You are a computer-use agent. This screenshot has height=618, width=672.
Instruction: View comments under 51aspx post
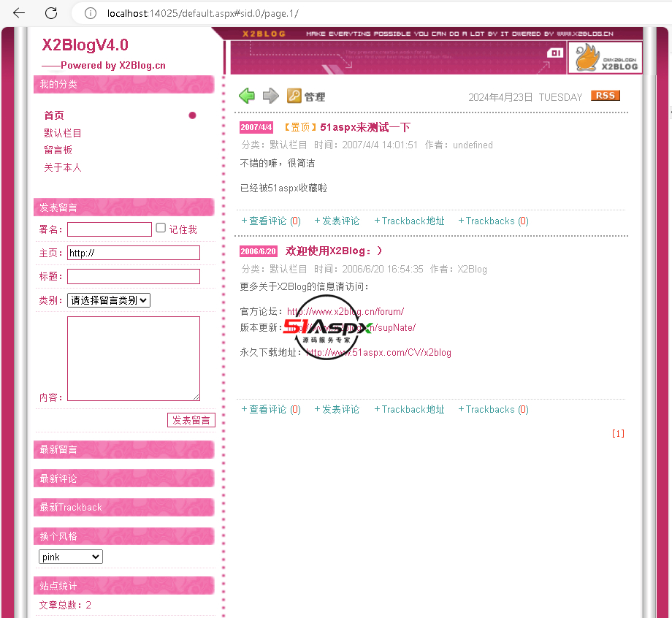click(271, 221)
